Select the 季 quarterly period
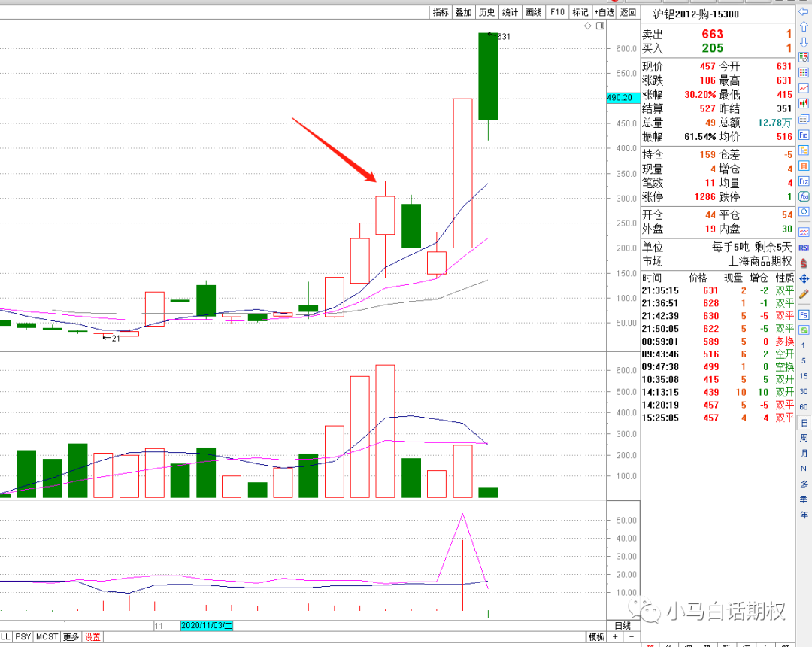 804,500
